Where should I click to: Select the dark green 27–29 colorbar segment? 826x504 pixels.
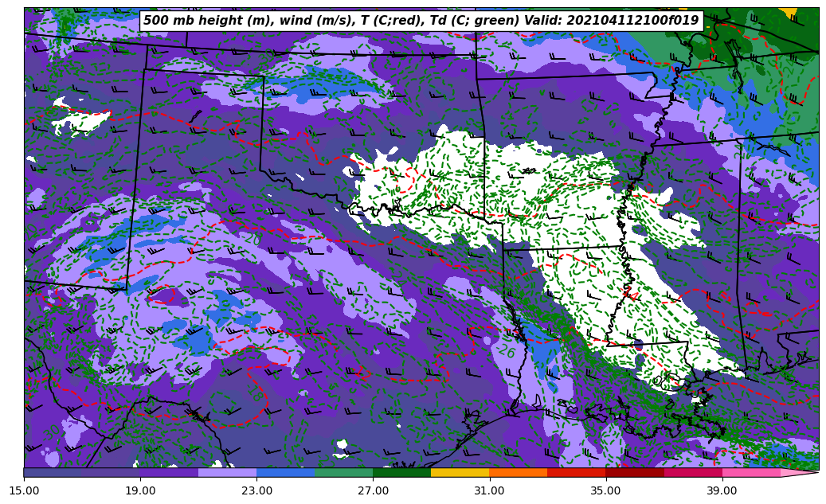[402, 472]
